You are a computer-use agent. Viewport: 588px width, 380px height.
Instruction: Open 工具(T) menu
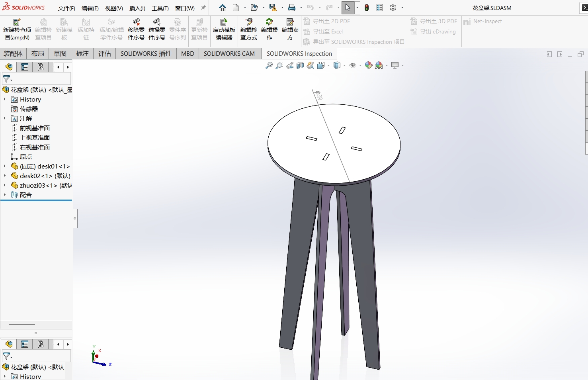coord(160,8)
